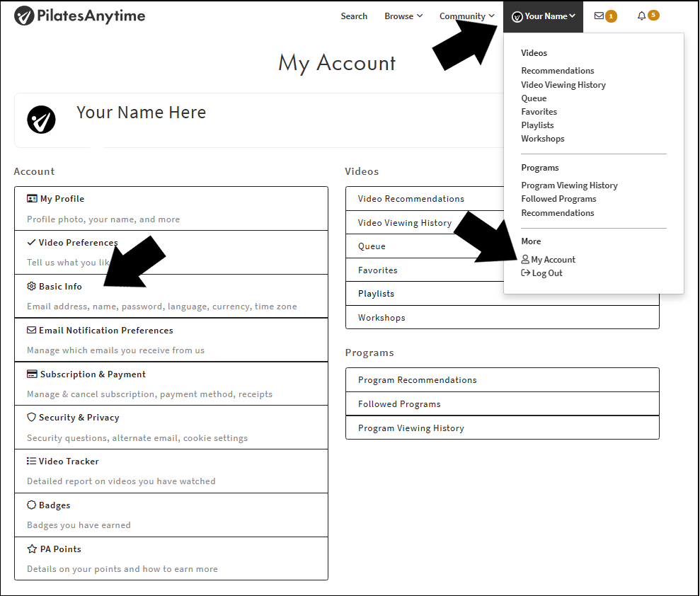The height and width of the screenshot is (596, 700).
Task: Open the notifications bell icon
Action: pyautogui.click(x=641, y=16)
